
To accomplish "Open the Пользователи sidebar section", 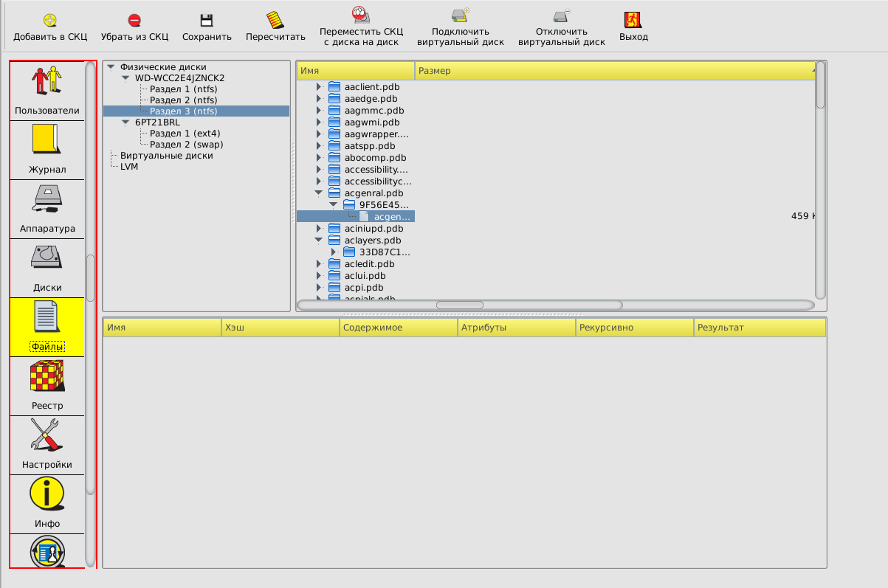I will (x=47, y=90).
